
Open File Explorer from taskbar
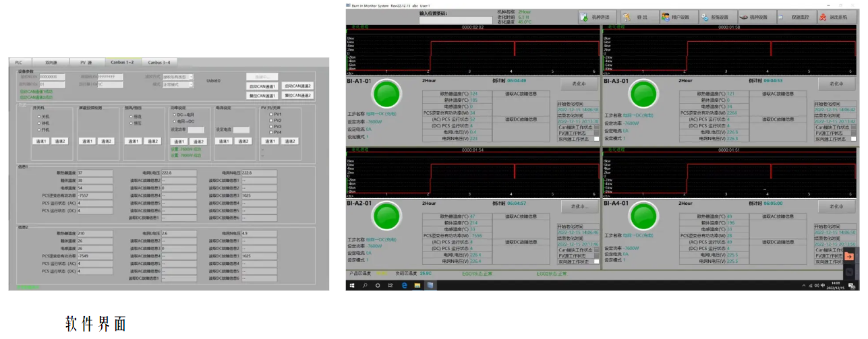417,286
